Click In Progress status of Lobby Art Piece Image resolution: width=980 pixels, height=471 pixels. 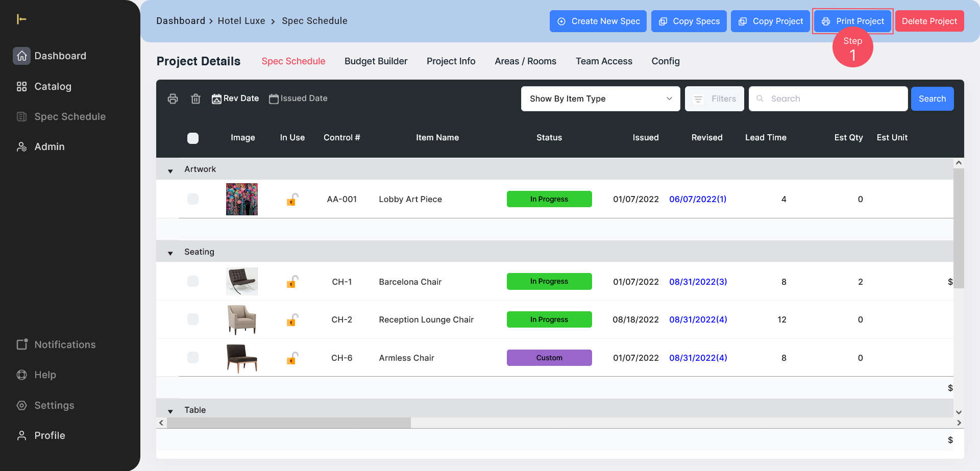[549, 199]
